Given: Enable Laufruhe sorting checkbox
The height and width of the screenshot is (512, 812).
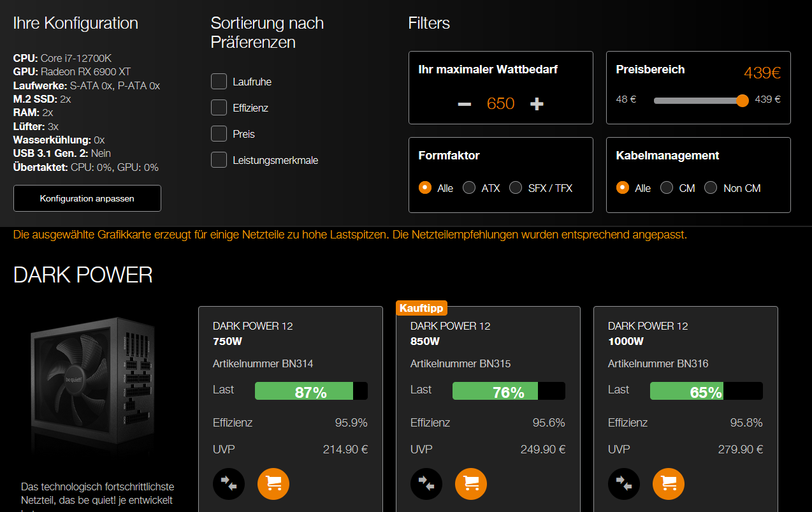Looking at the screenshot, I should pyautogui.click(x=219, y=82).
